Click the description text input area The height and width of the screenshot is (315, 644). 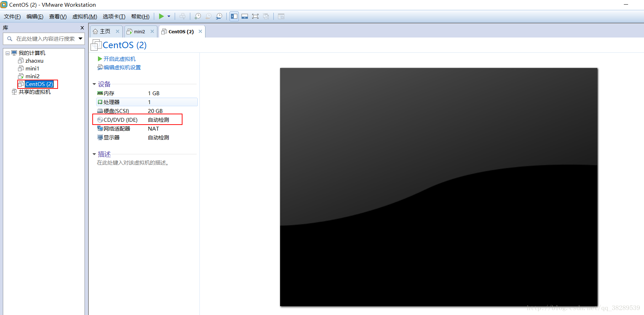[133, 163]
